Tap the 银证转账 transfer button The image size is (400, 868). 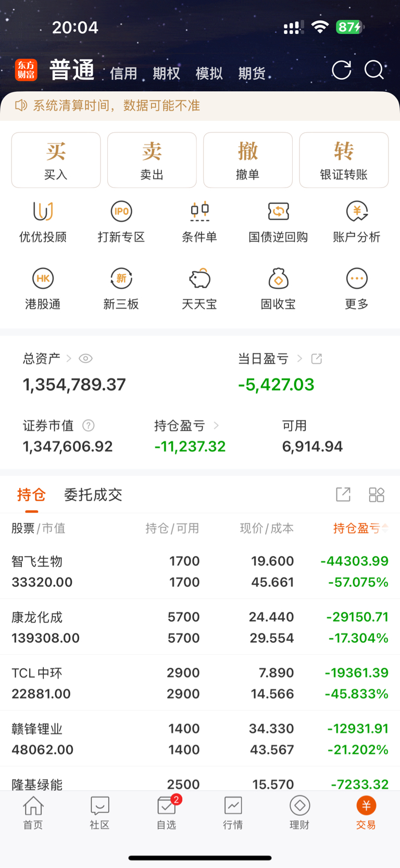coord(344,160)
